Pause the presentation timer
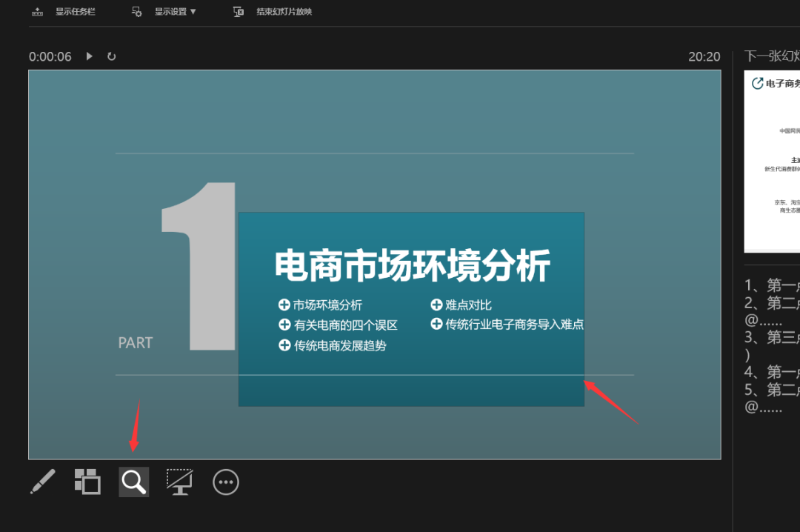This screenshot has width=800, height=532. pos(90,56)
